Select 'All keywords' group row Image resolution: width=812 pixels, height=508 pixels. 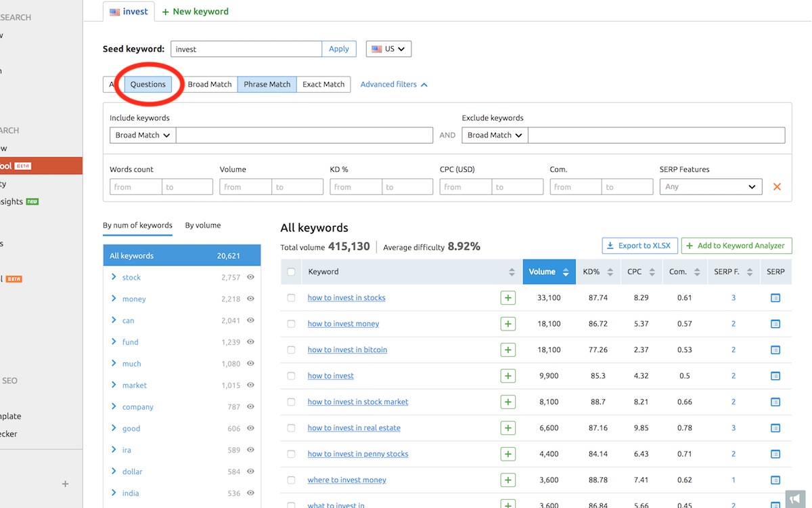click(x=181, y=256)
